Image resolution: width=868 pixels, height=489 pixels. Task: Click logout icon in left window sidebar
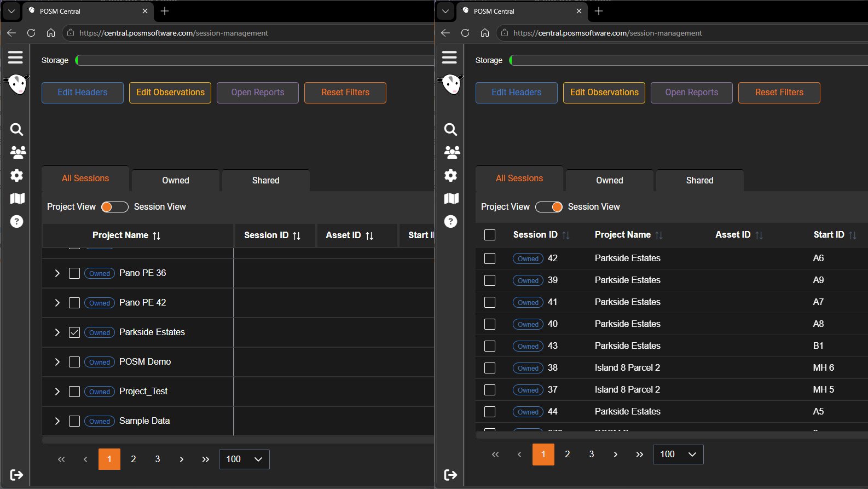click(16, 475)
